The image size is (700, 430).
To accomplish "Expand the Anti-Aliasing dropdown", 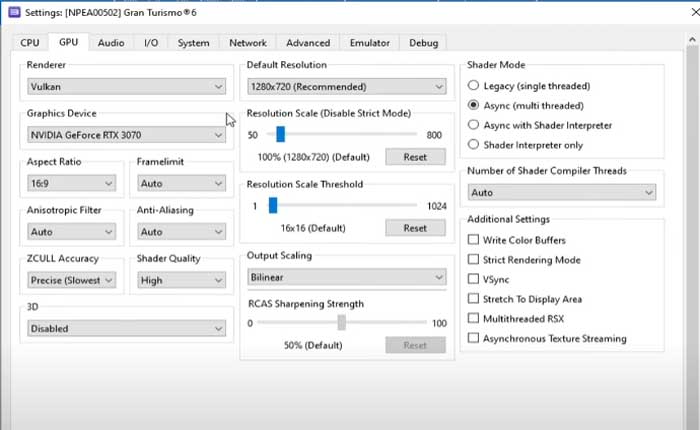I will (182, 232).
